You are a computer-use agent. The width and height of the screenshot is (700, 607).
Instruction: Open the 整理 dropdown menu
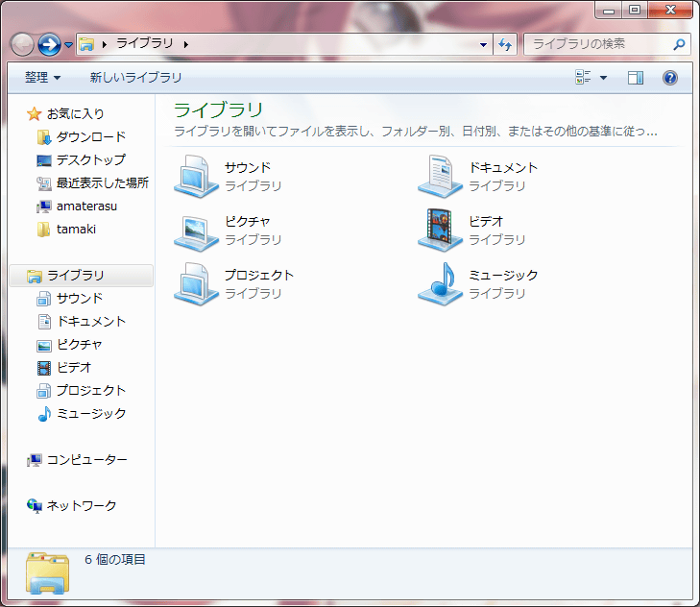(42, 78)
